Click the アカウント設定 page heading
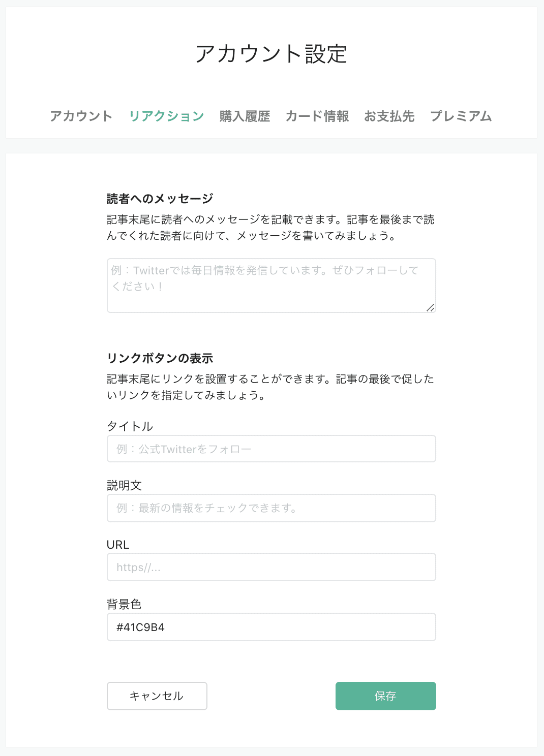 pos(272,53)
